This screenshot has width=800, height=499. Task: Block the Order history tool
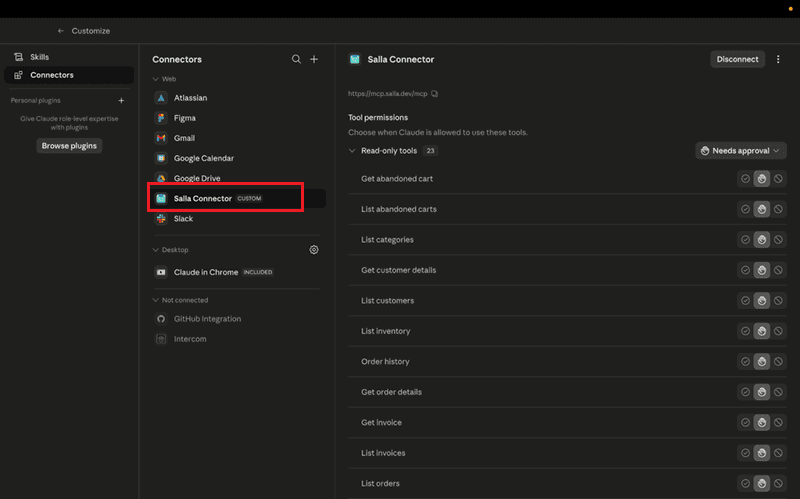tap(778, 361)
